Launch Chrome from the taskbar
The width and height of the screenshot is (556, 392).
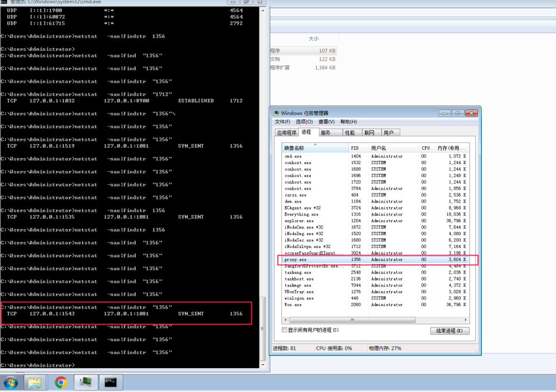pos(61,382)
